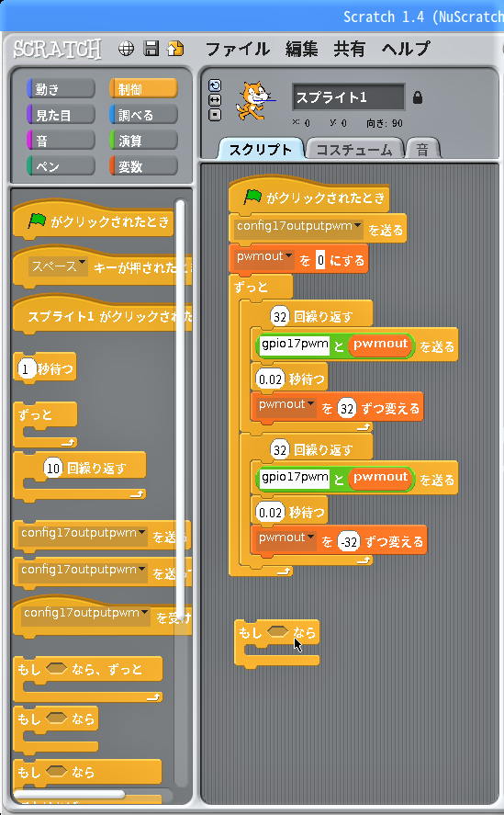Select the no-rotation style icon

[x=215, y=115]
